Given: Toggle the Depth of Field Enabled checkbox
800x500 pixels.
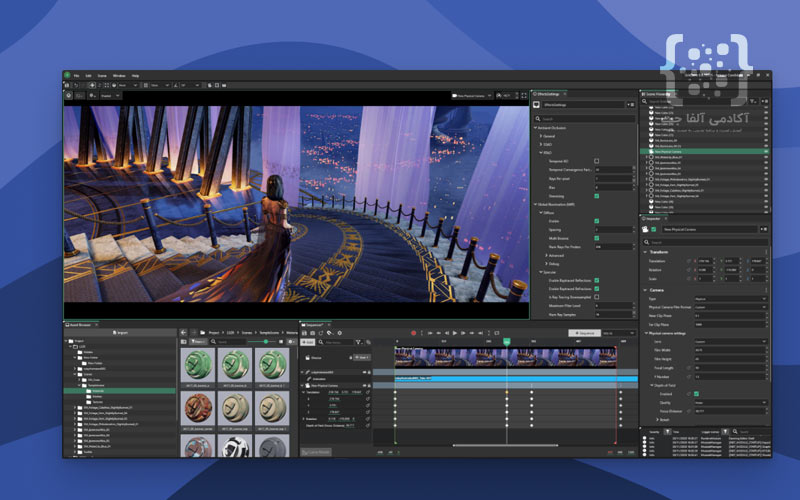Looking at the screenshot, I should pyautogui.click(x=696, y=394).
